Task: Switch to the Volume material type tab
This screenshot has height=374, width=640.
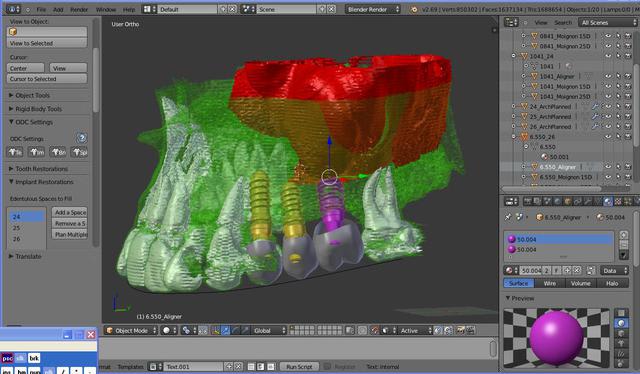Action: [x=580, y=283]
